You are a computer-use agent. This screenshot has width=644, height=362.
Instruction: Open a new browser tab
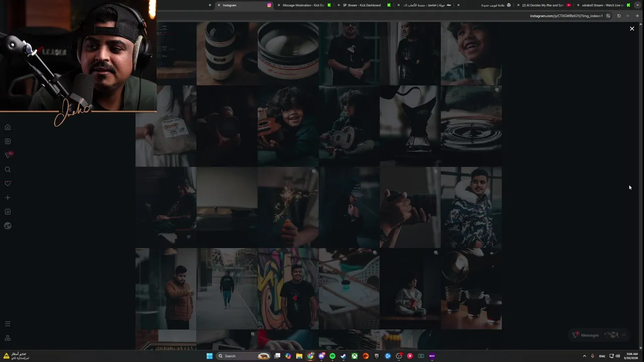click(x=210, y=5)
